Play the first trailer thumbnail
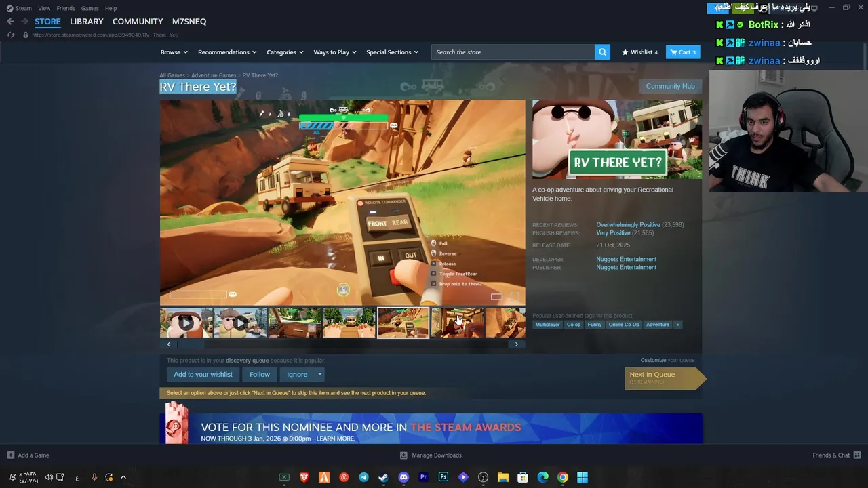 point(186,323)
